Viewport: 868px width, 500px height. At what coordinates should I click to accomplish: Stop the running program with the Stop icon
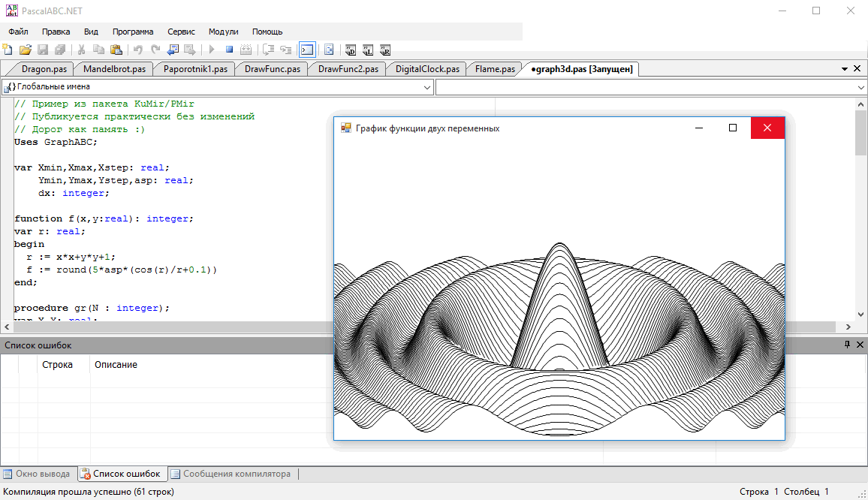(x=230, y=50)
